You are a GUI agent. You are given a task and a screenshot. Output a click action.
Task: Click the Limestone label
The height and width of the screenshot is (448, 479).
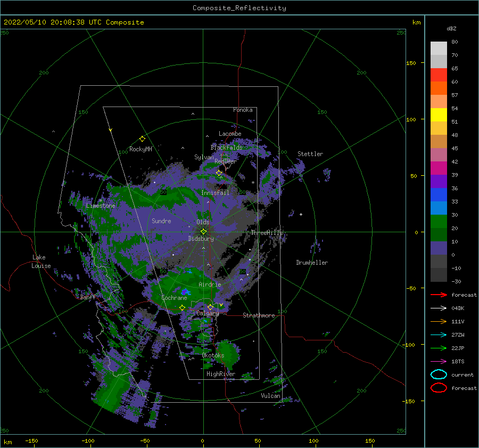101,206
